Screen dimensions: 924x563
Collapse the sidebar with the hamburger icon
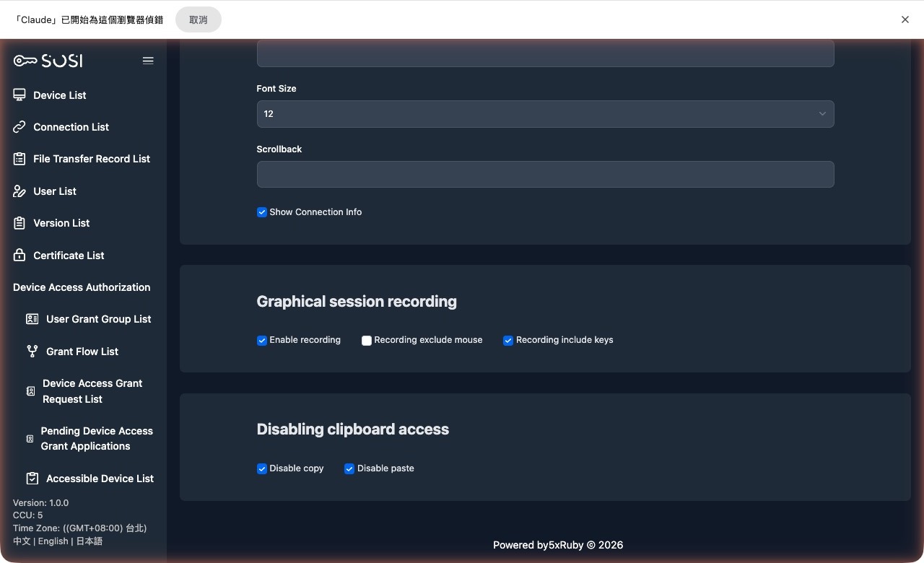[x=148, y=61]
